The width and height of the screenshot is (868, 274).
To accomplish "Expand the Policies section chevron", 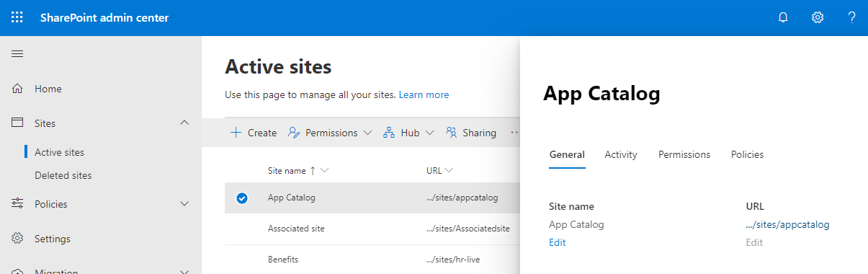I will pyautogui.click(x=184, y=204).
